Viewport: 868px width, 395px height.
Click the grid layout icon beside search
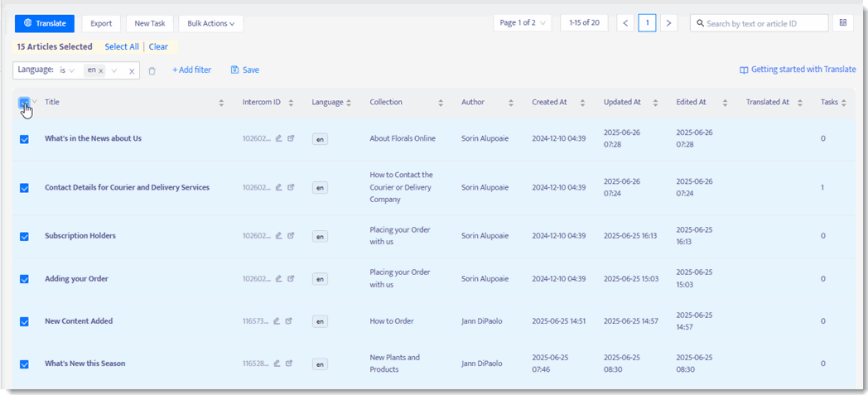842,22
